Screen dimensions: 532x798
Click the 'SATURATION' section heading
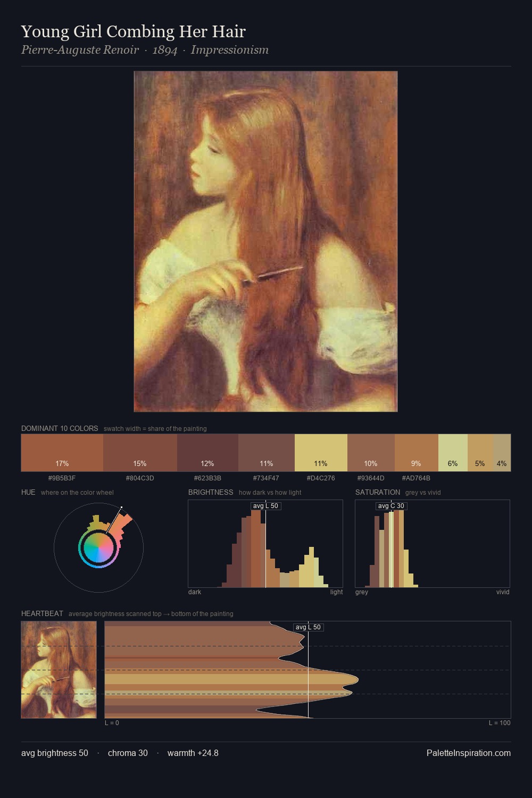pyautogui.click(x=378, y=492)
